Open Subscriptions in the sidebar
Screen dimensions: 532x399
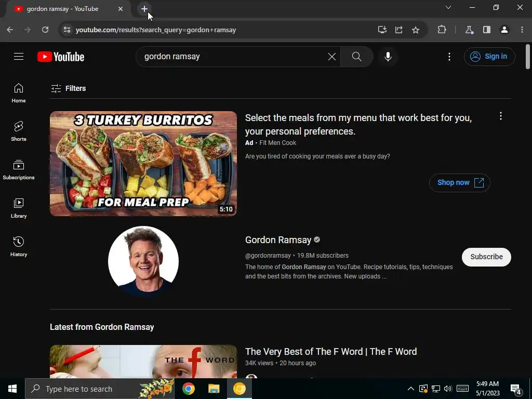(19, 170)
